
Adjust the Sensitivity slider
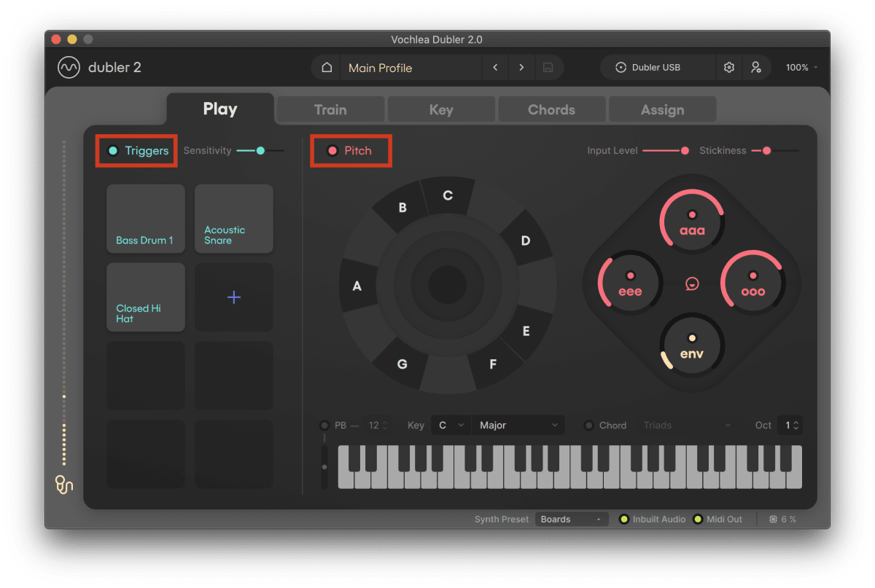click(259, 150)
